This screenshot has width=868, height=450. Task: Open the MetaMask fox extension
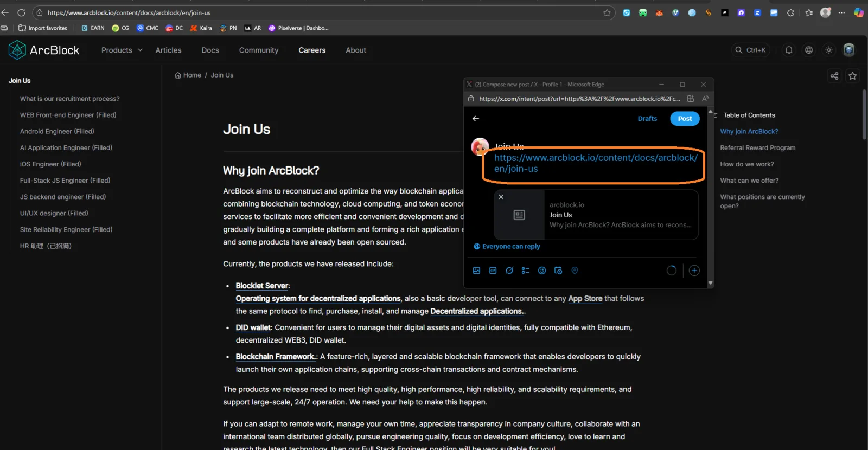point(659,12)
